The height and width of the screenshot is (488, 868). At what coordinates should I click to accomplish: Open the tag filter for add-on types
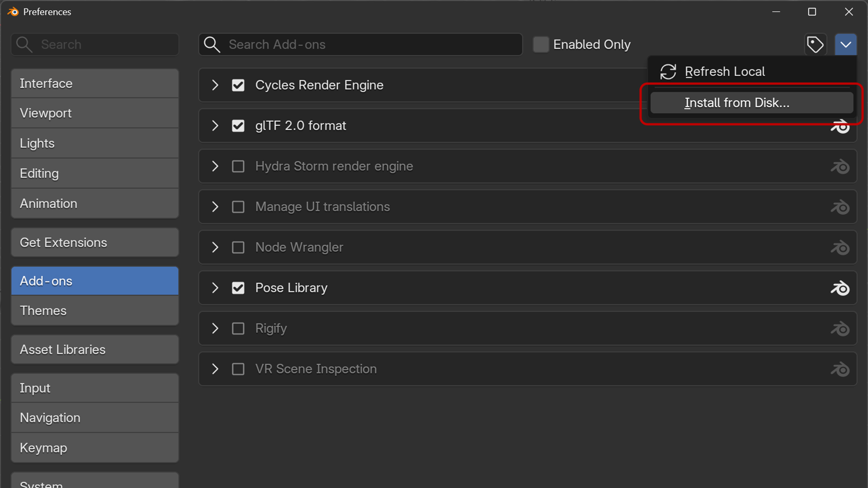pyautogui.click(x=815, y=44)
